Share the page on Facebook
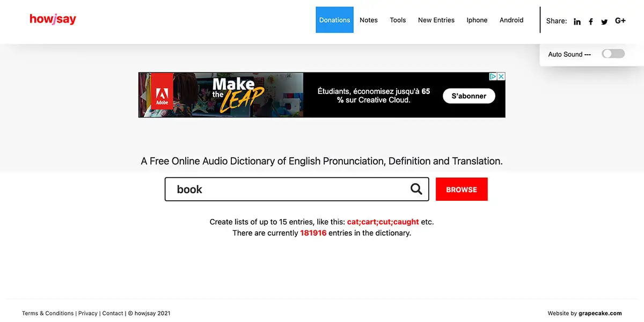This screenshot has width=644, height=322. click(591, 21)
